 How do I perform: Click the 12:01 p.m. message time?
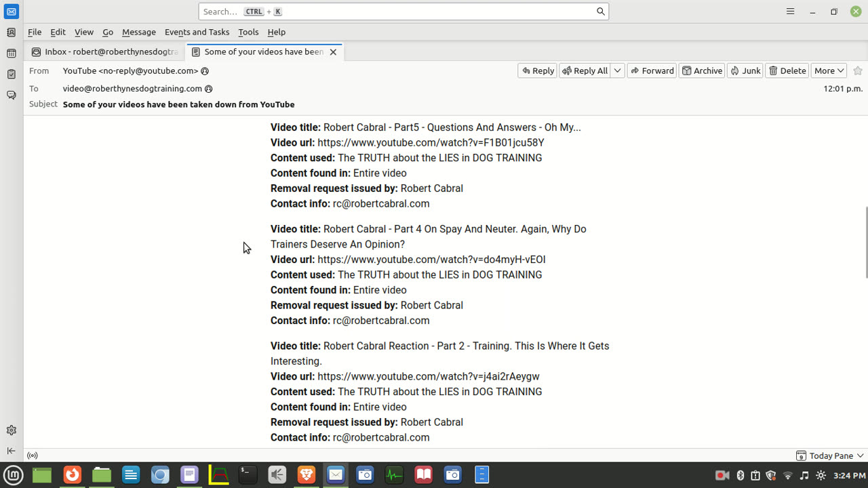(x=843, y=89)
